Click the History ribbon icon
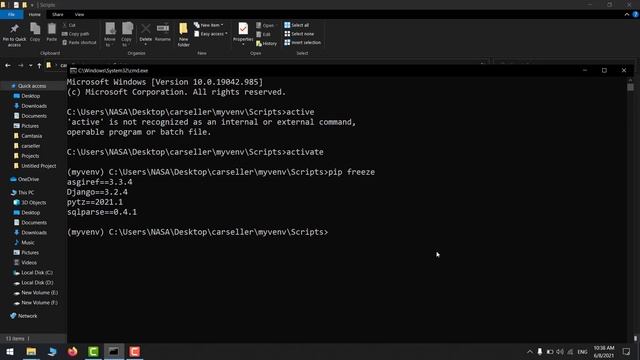The height and width of the screenshot is (360, 640). pyautogui.click(x=267, y=43)
